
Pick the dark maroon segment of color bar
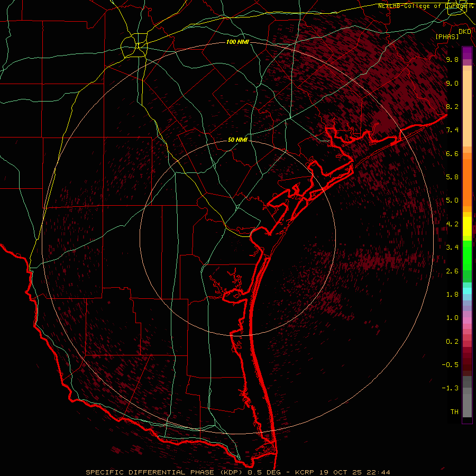pyautogui.click(x=467, y=361)
